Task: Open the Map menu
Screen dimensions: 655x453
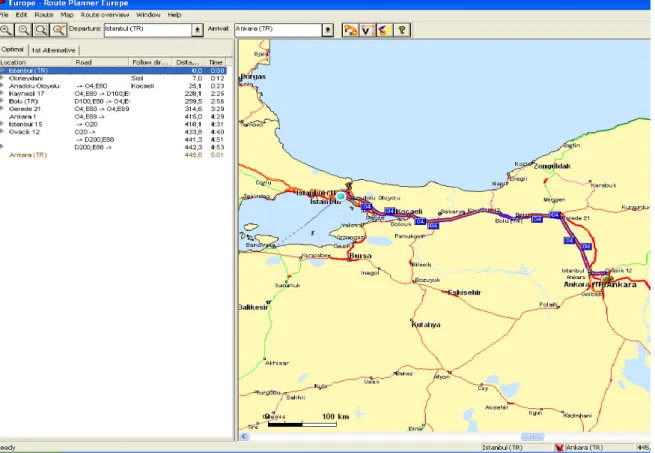Action: [67, 15]
